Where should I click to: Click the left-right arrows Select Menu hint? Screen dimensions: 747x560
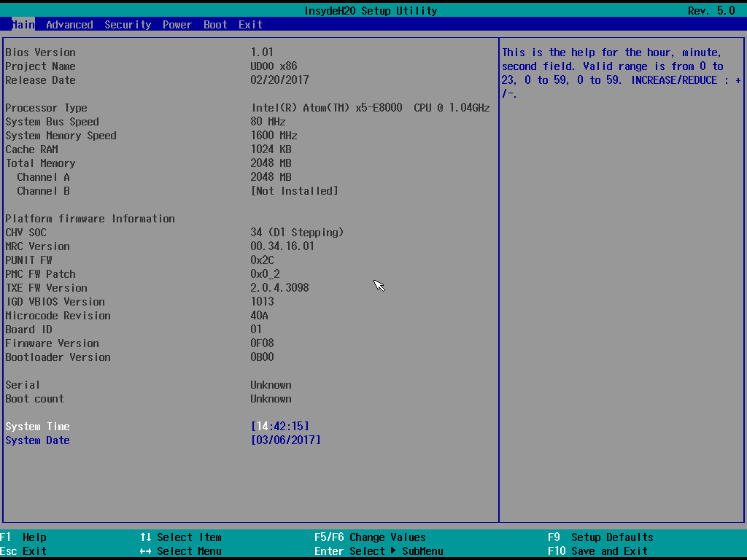pos(181,551)
